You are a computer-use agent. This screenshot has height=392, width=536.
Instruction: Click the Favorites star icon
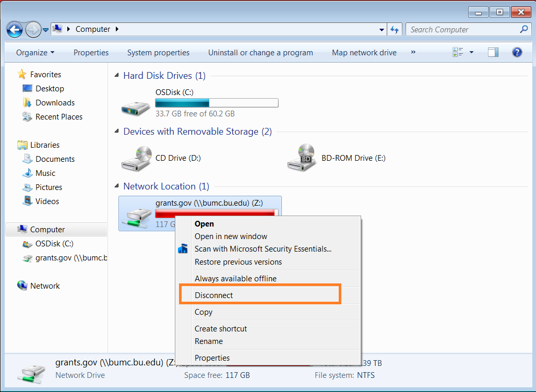click(22, 74)
